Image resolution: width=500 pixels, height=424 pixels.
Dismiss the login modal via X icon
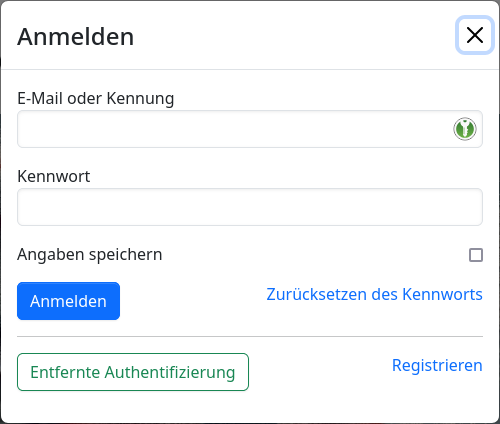point(475,35)
